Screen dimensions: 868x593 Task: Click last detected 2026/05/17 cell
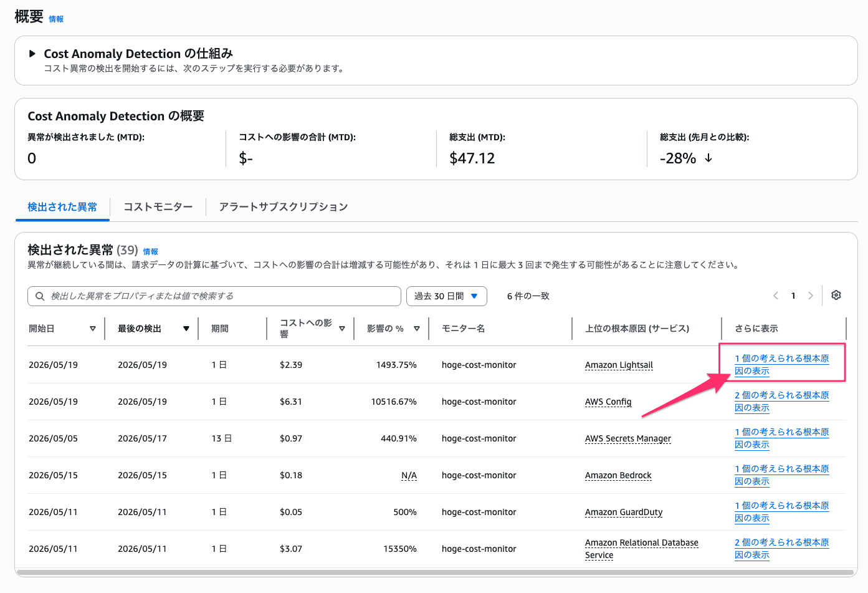(x=142, y=438)
